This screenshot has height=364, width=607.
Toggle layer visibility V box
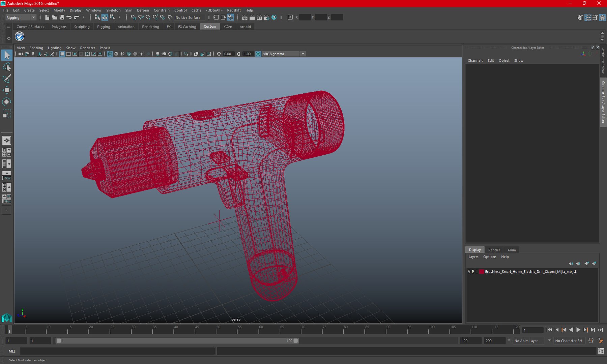point(469,272)
